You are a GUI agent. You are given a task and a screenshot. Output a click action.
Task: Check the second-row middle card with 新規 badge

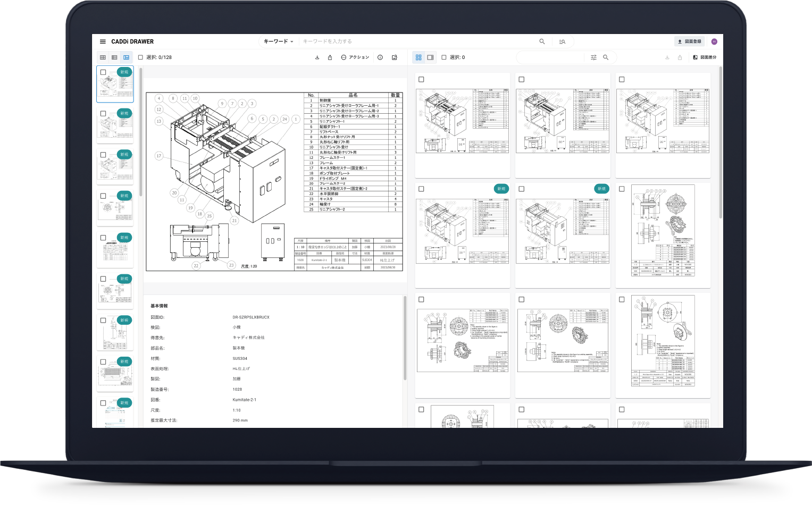(521, 189)
